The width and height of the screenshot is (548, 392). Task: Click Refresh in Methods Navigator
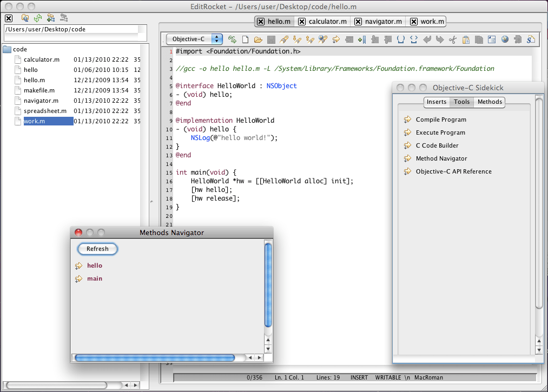pyautogui.click(x=97, y=249)
